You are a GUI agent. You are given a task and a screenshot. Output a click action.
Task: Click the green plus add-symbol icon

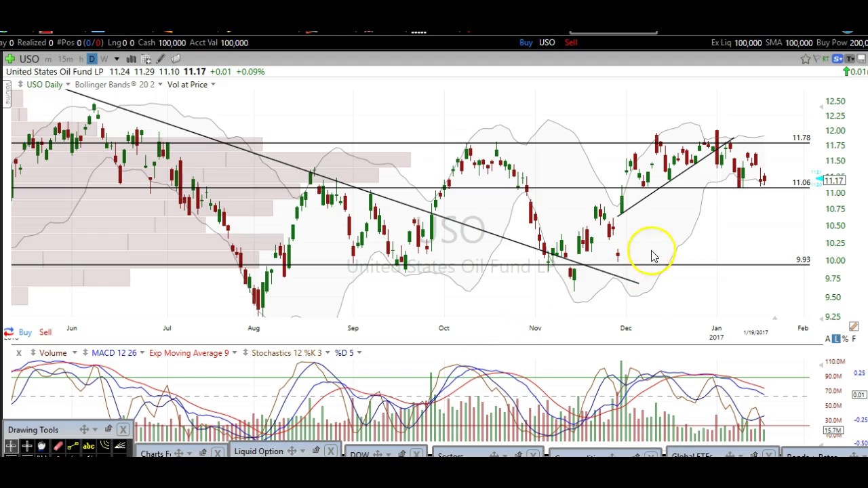[10, 59]
